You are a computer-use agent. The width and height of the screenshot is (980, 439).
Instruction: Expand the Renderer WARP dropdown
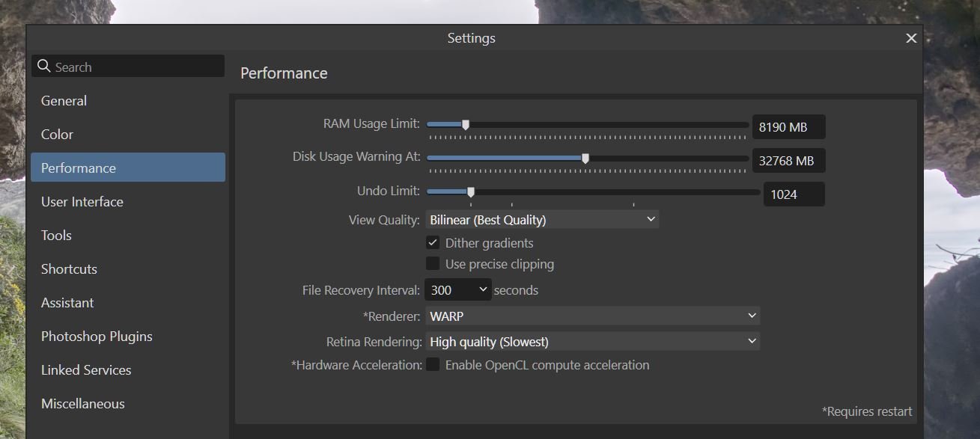[592, 316]
